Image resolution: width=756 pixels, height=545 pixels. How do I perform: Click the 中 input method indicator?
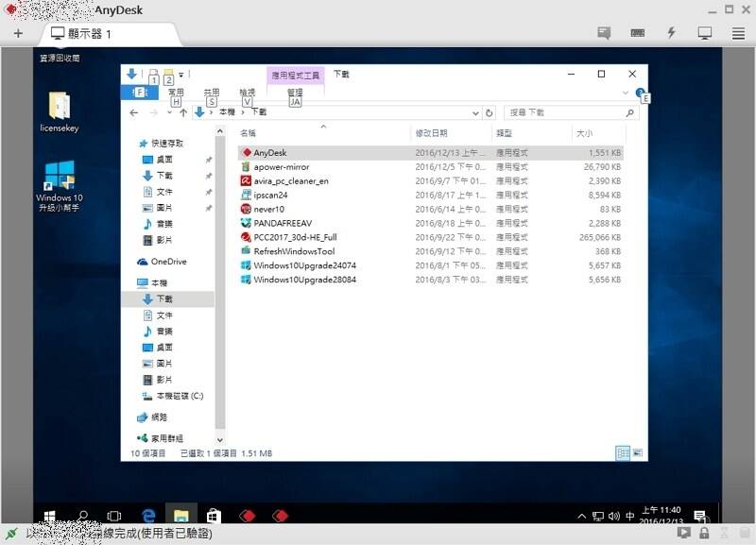coord(629,516)
